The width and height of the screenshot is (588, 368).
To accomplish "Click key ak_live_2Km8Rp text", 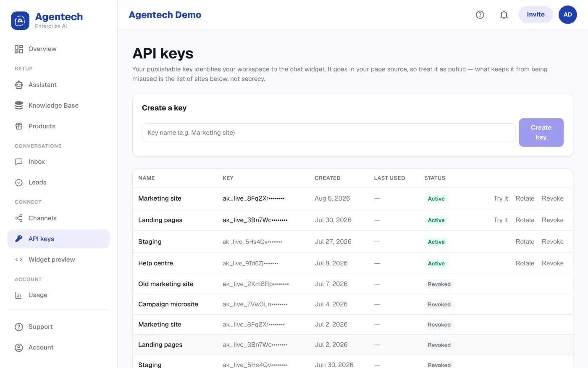I will 256,284.
